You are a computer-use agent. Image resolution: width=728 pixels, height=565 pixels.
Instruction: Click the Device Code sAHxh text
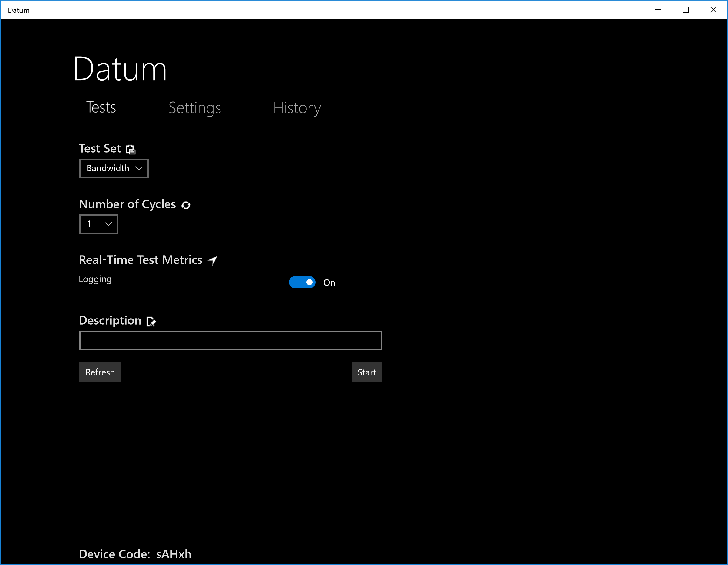coord(135,554)
